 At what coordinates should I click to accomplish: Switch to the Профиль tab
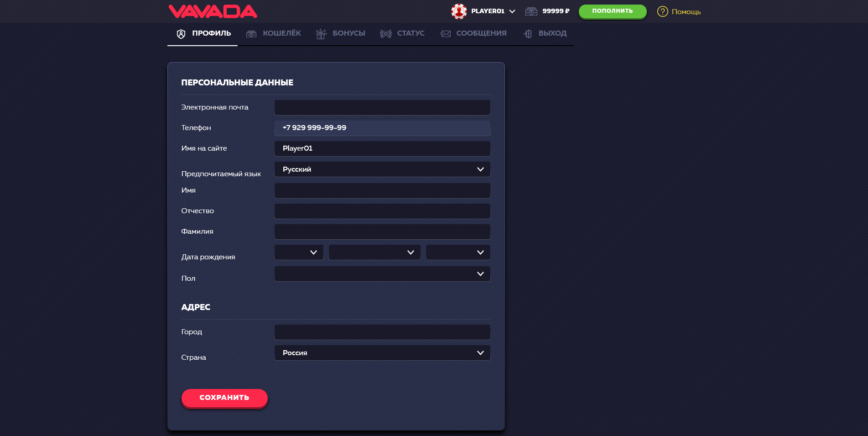pos(203,34)
